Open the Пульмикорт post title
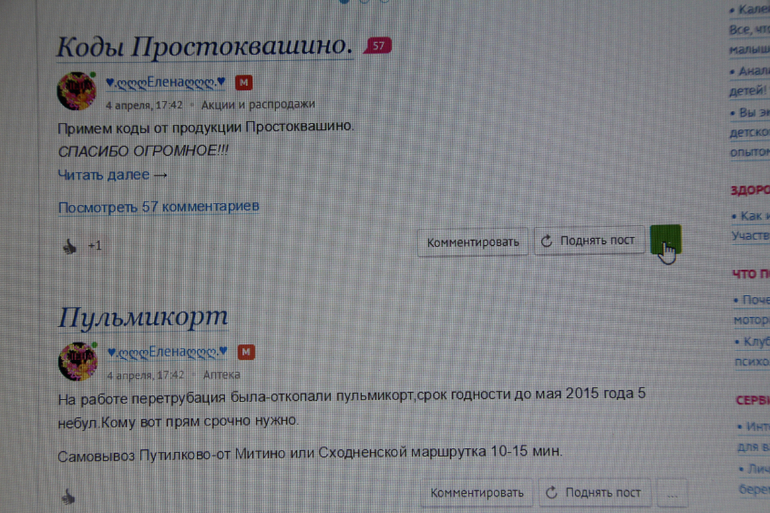This screenshot has width=770, height=513. [143, 317]
